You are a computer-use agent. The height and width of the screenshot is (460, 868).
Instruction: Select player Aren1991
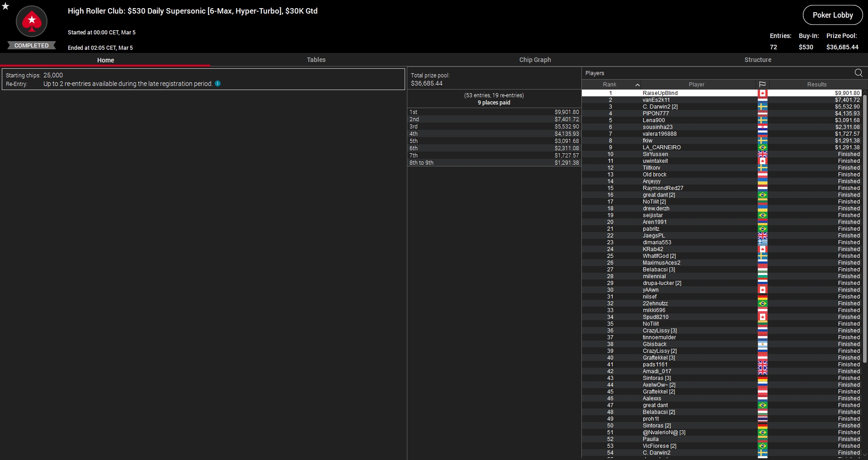(722, 222)
